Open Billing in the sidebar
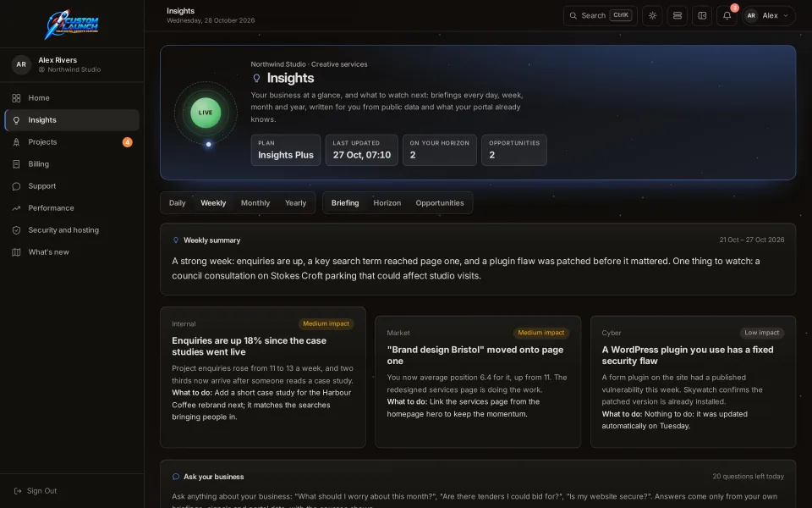The image size is (812, 508). pos(72,164)
